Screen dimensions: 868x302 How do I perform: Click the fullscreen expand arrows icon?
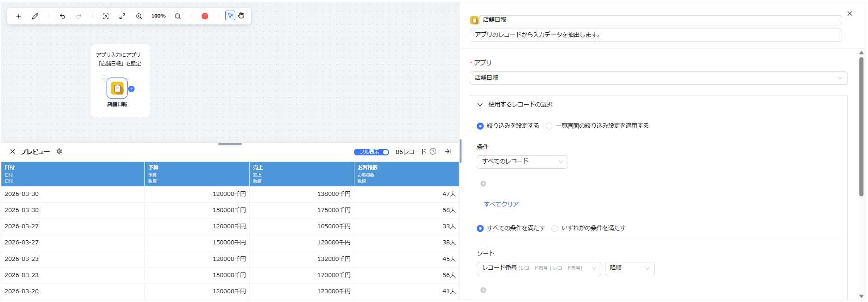(122, 16)
